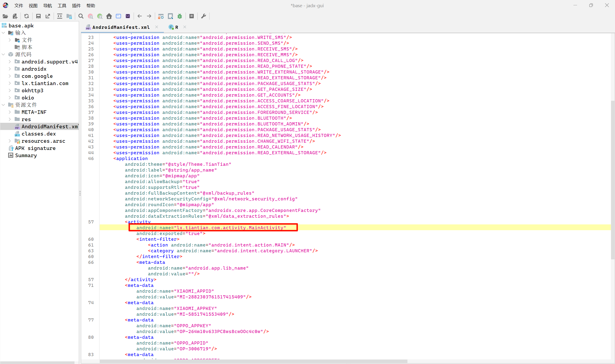Viewport: 615px width, 364px height.
Task: Click the code editor horizontal scrollbar
Action: [253, 361]
